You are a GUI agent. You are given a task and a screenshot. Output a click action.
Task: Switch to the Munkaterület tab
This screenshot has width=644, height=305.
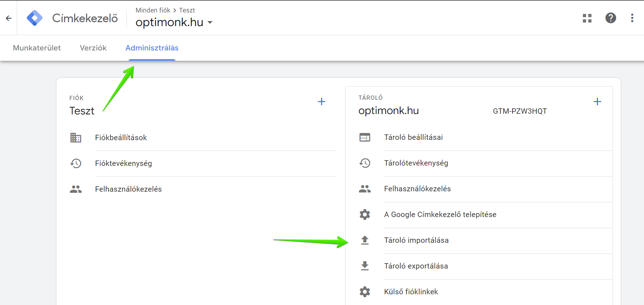pyautogui.click(x=37, y=48)
